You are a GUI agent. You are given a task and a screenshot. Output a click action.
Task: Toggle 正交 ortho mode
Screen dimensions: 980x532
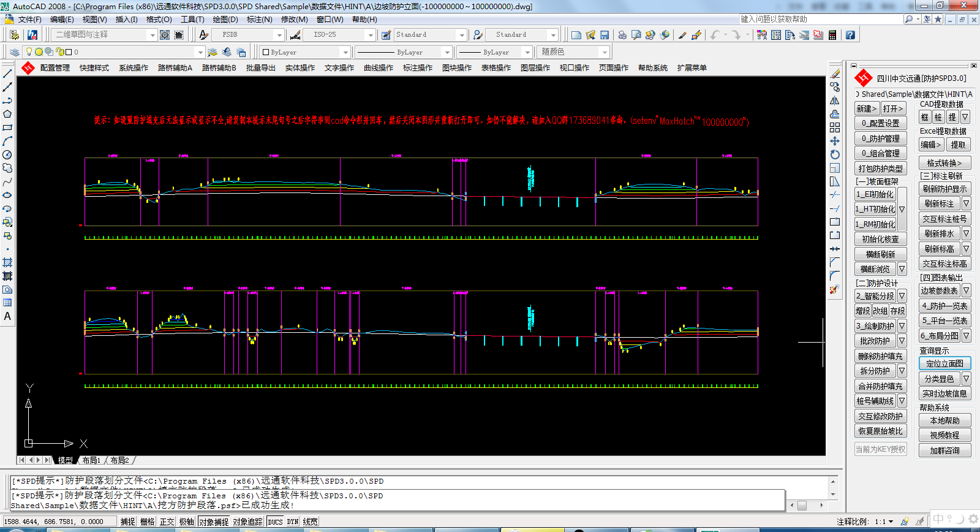167,522
